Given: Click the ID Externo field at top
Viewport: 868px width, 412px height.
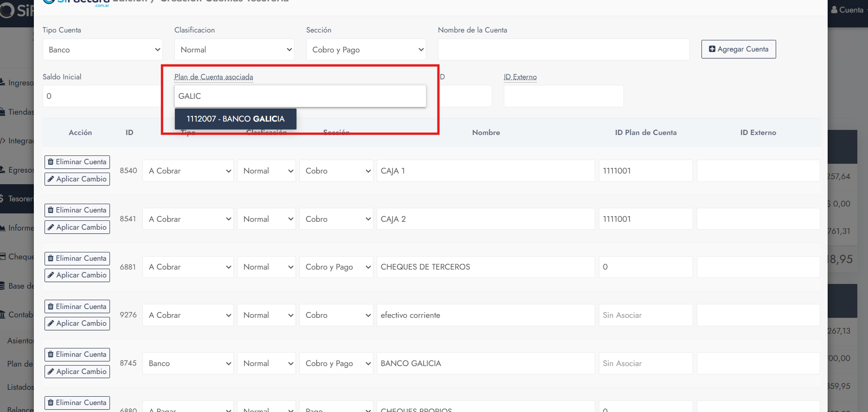Looking at the screenshot, I should coord(563,96).
